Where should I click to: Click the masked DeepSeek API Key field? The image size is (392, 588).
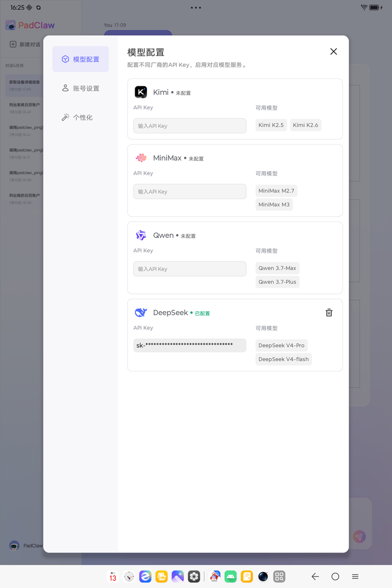point(190,345)
